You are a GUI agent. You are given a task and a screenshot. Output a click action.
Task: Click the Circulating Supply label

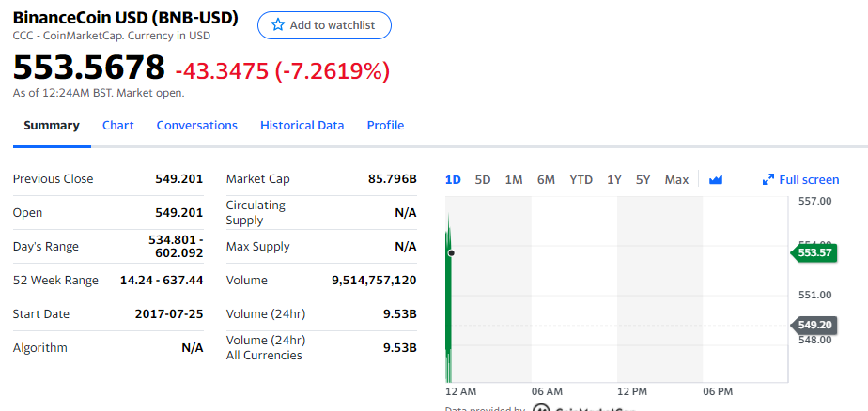tap(256, 212)
